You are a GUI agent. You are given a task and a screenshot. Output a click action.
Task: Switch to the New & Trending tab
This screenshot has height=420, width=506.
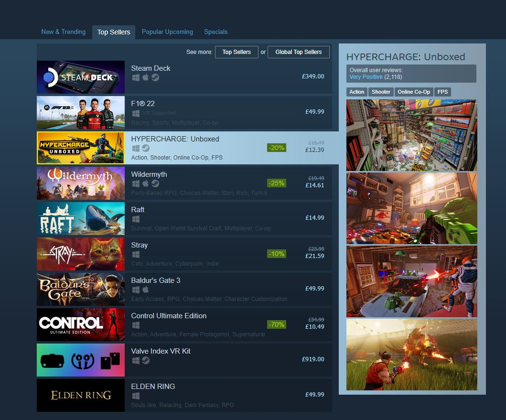[x=63, y=32]
